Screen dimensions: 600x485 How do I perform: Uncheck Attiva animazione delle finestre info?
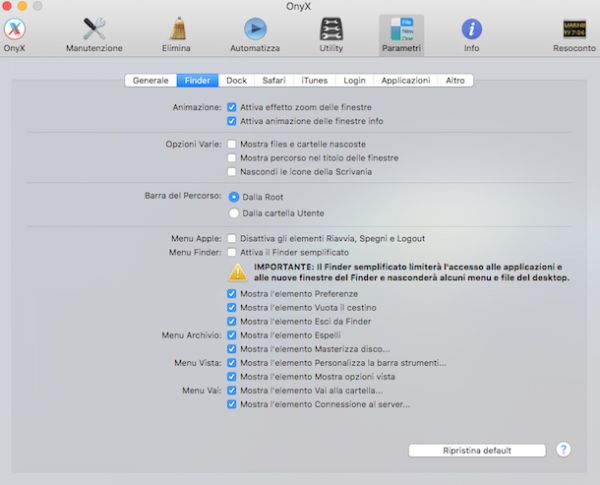[x=232, y=121]
